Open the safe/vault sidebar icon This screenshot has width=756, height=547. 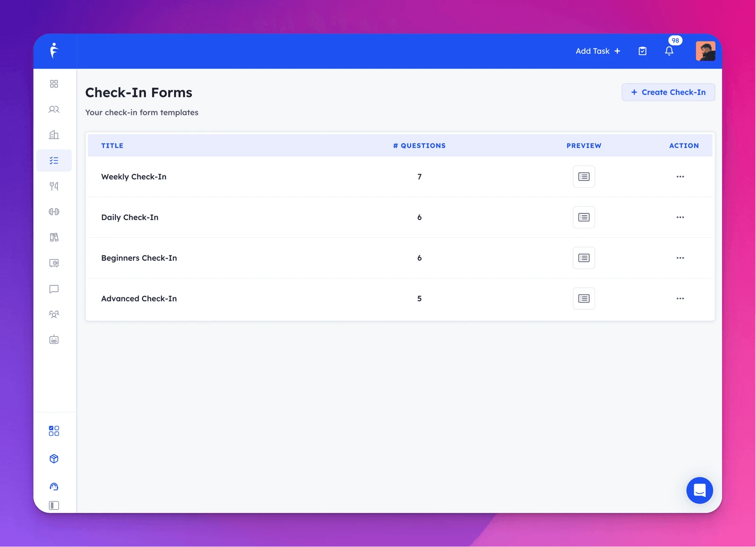tap(54, 263)
